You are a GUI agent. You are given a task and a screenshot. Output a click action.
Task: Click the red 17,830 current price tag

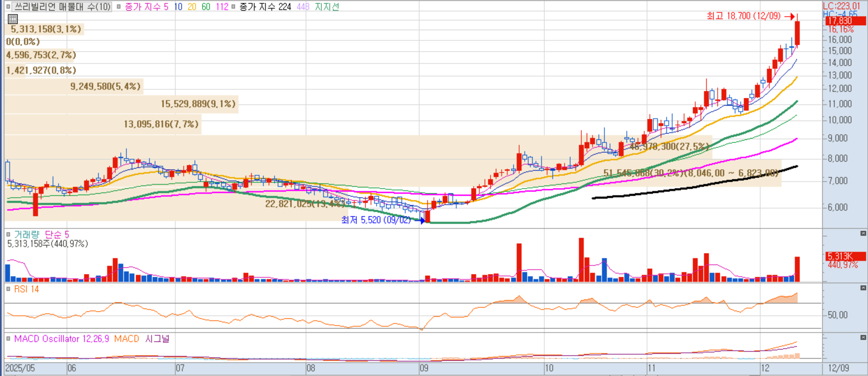tap(846, 21)
